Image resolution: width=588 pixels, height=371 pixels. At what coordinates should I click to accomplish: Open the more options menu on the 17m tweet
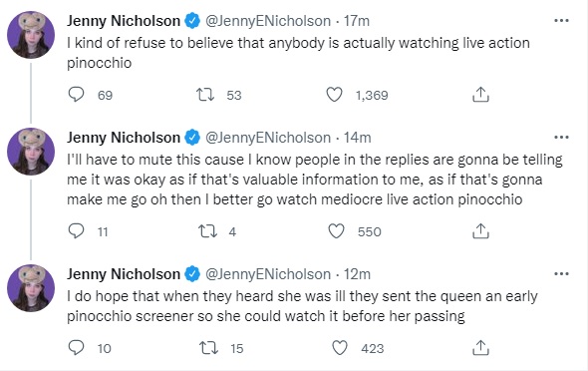point(561,21)
